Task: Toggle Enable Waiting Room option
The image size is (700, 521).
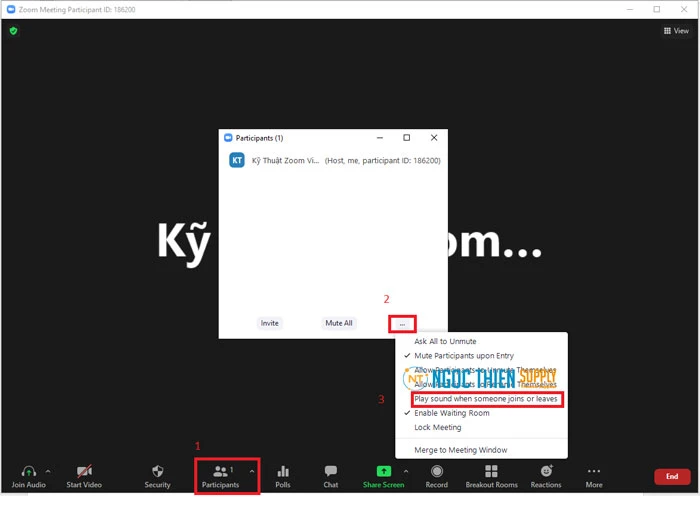Action: (x=452, y=413)
